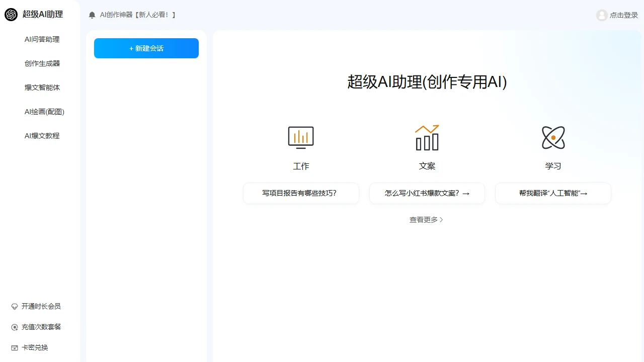Click the 开通时长会员 membership icon
Screen dimensions: 644x362
click(x=14, y=306)
